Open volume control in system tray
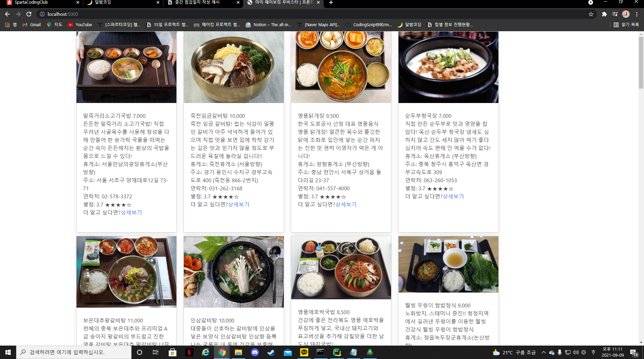 click(576, 352)
